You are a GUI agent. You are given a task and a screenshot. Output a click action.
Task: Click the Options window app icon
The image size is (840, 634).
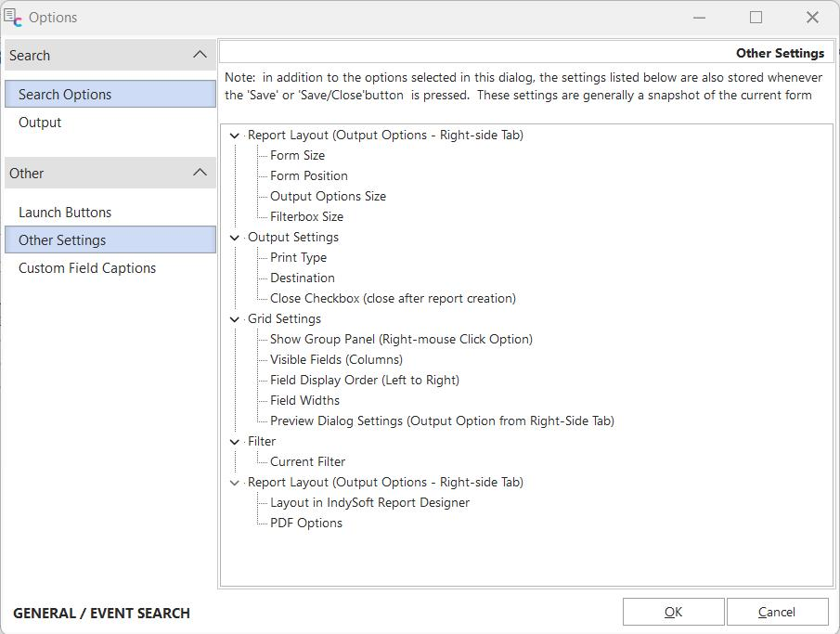13,18
